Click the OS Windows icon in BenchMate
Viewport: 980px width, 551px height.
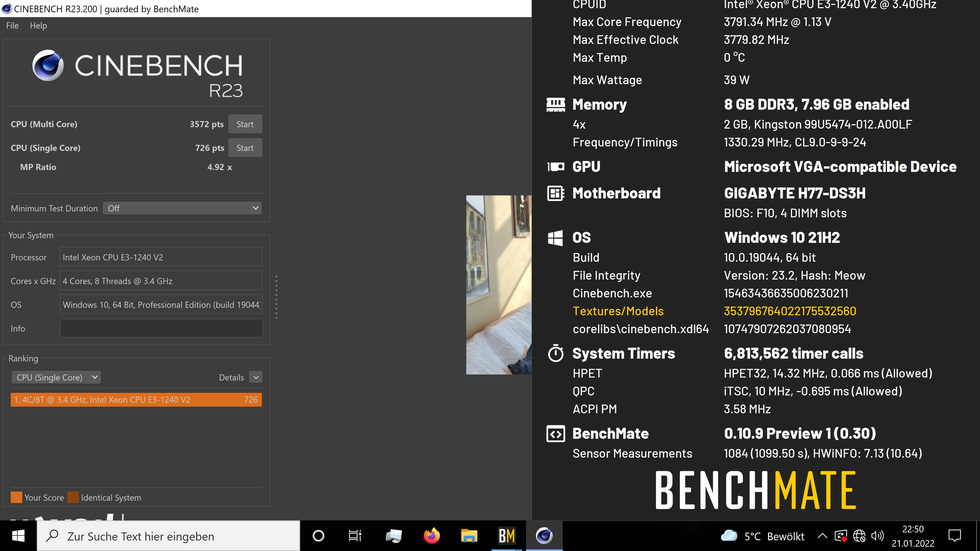point(555,238)
